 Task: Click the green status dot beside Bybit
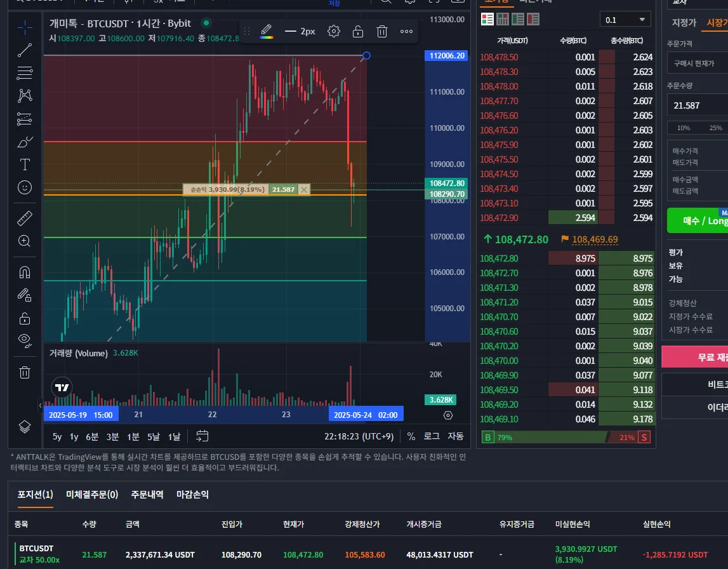pyautogui.click(x=206, y=23)
